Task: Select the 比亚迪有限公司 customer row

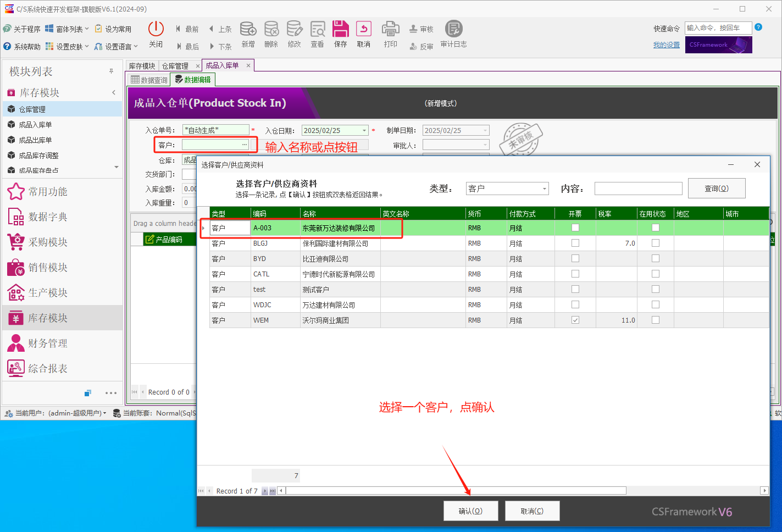Action: pos(489,258)
